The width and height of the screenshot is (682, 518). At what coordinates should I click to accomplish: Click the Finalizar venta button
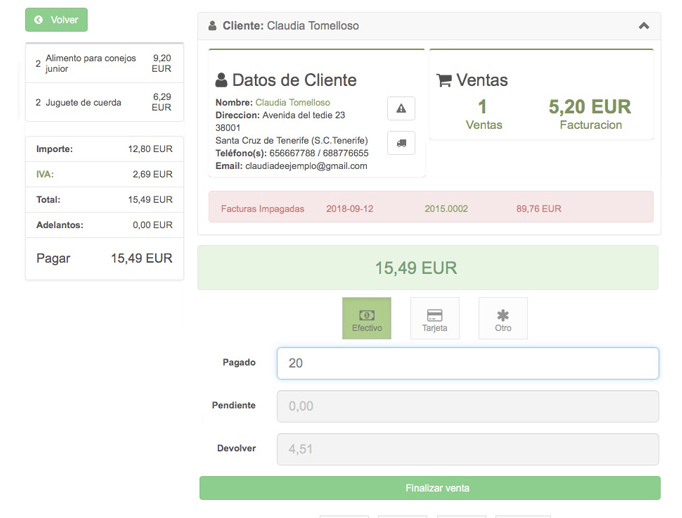coord(429,488)
